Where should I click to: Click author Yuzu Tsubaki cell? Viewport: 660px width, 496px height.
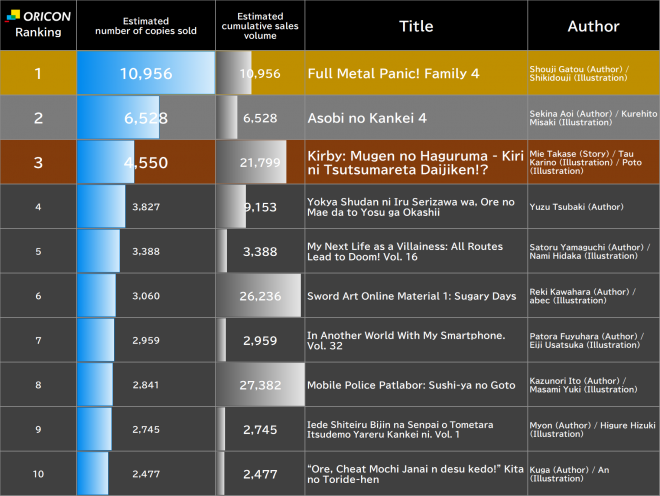click(x=593, y=207)
